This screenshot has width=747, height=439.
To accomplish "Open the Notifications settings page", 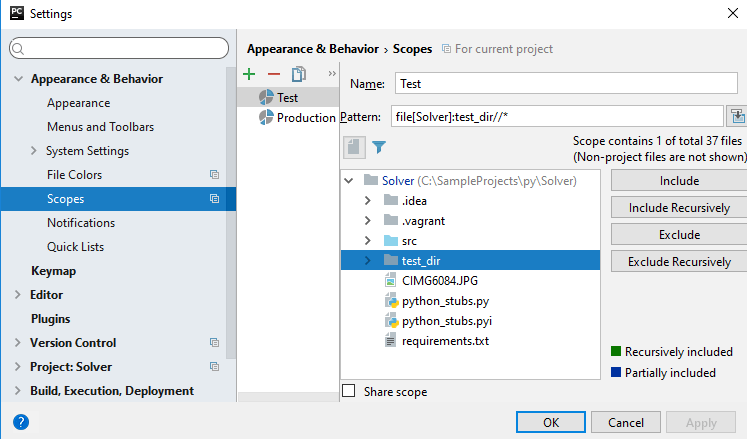I will point(81,223).
